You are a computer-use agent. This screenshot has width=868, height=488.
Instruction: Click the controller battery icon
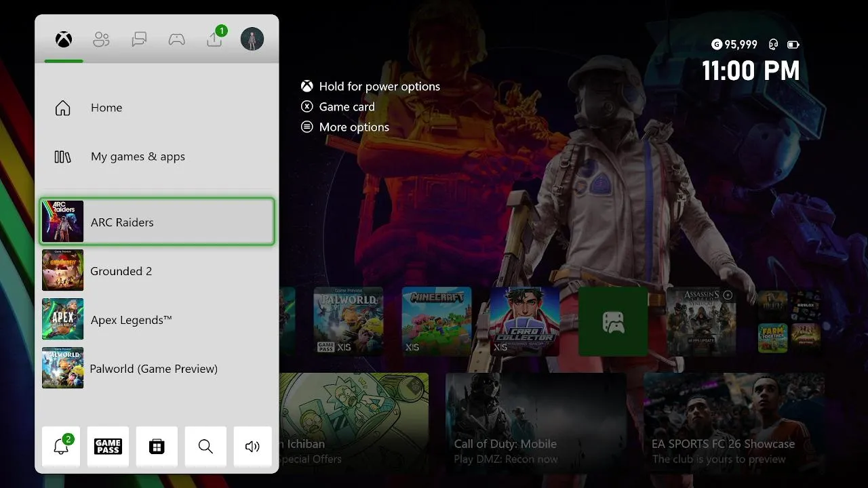[793, 45]
